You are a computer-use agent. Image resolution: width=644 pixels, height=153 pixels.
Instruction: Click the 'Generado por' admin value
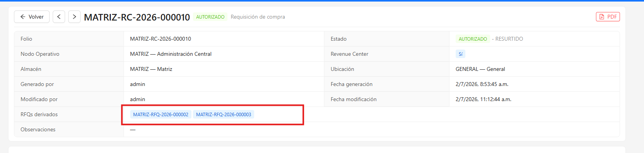[138, 84]
